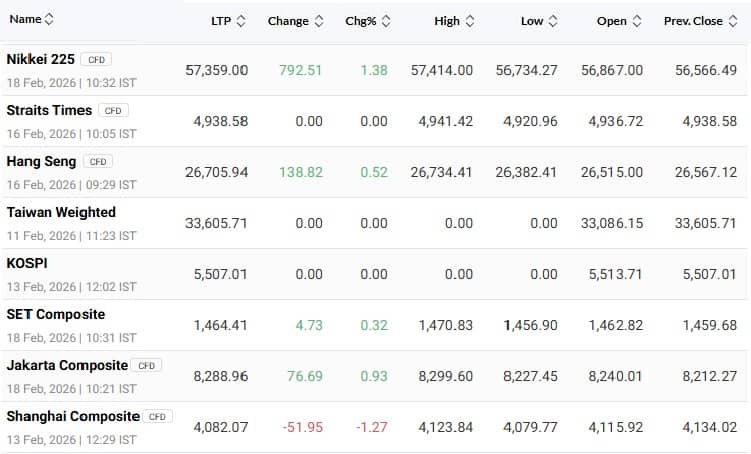Screen dimensions: 751x454
Task: Select Shanghai timestamp 13 Feb, 2026 | 12:29 IST
Action: [x=71, y=440]
